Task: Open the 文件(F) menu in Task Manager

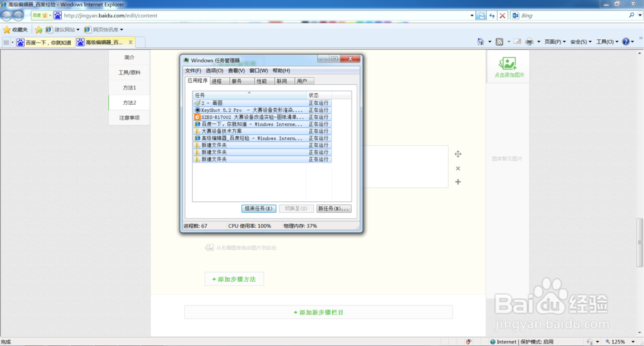Action: 193,71
